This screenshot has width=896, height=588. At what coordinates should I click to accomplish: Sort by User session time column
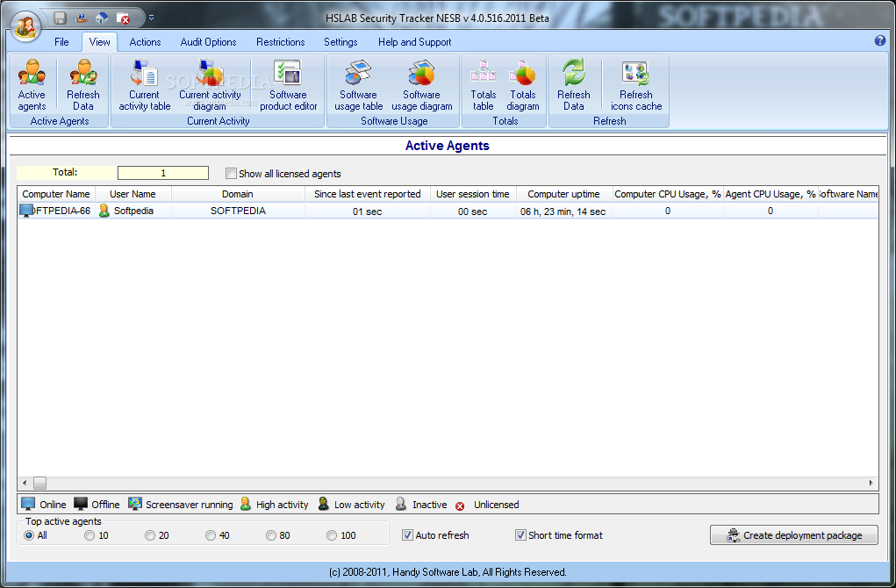point(472,194)
